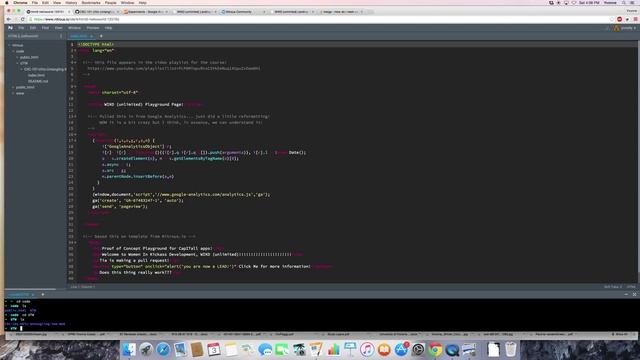
Task: Collapse the nitrous root folder
Action: click(9, 45)
